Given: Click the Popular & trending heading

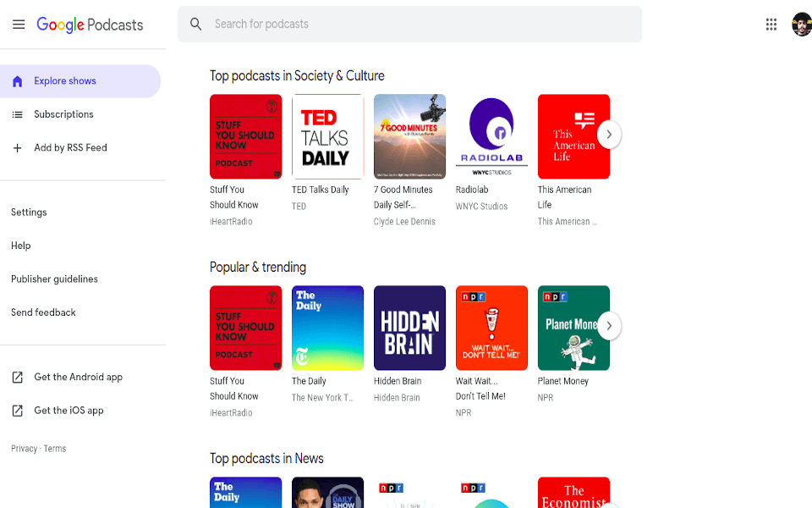Looking at the screenshot, I should (x=258, y=267).
